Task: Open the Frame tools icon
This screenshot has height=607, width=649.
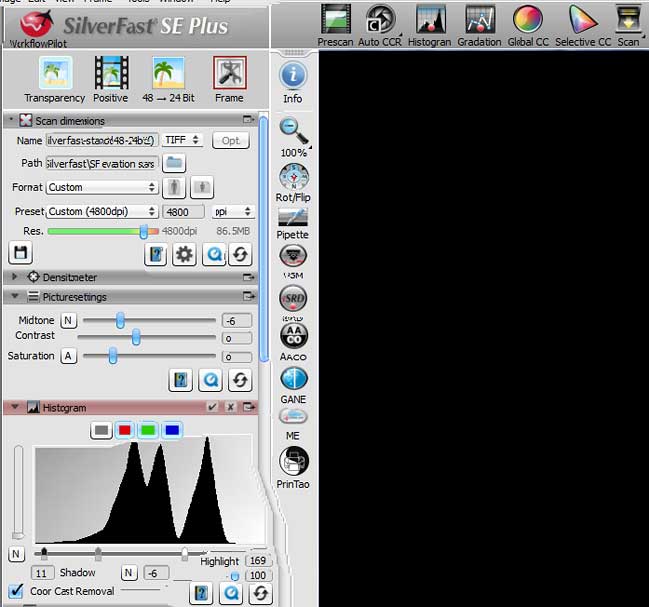Action: pyautogui.click(x=230, y=73)
